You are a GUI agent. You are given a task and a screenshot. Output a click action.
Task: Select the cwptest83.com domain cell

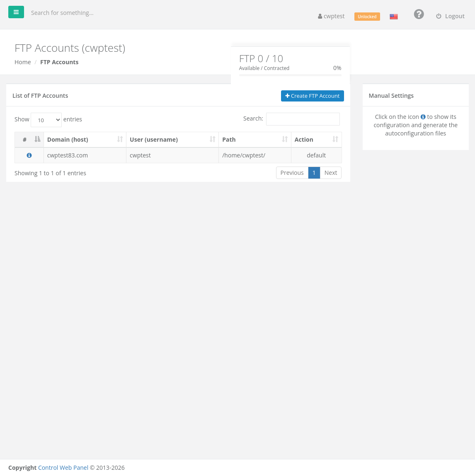pyautogui.click(x=85, y=155)
